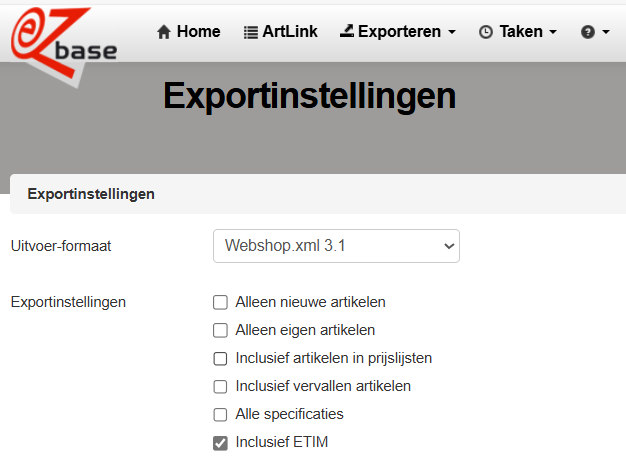Enable Alleen eigen artikelen checkbox
The image size is (626, 458).
coord(220,330)
